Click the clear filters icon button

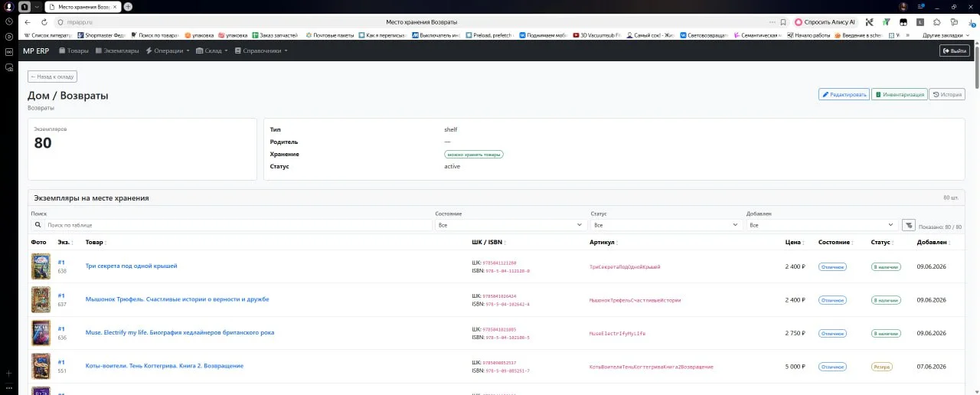point(908,225)
